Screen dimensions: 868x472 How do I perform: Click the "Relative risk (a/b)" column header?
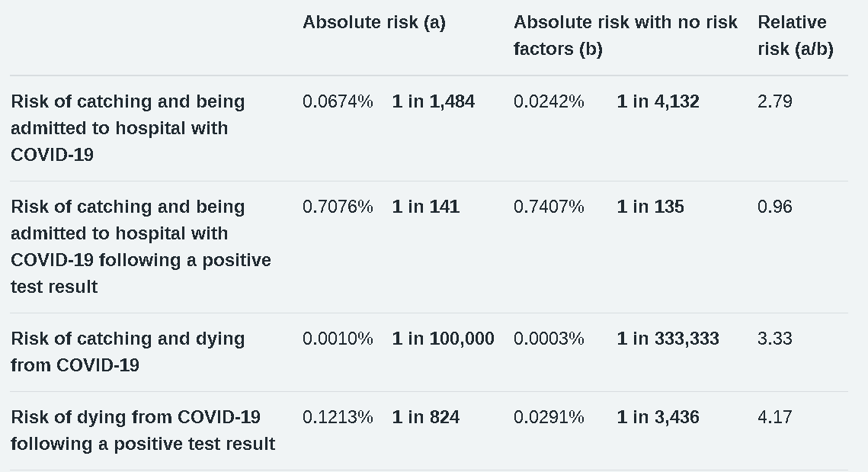click(x=795, y=35)
